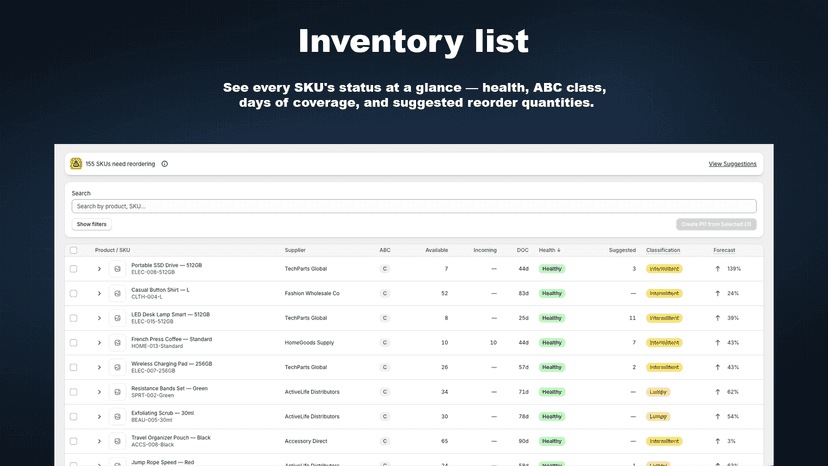This screenshot has height=466, width=828.
Task: Focus the product search field
Action: tap(414, 206)
